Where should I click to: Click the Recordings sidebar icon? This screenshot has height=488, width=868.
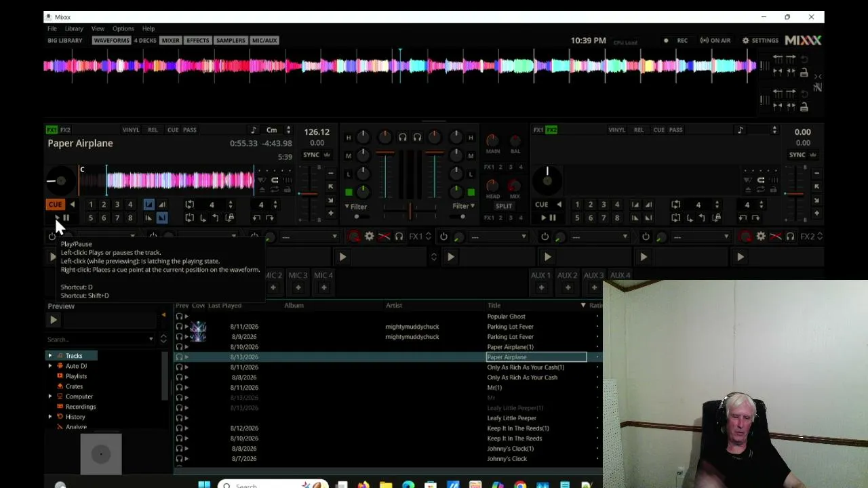(60, 407)
